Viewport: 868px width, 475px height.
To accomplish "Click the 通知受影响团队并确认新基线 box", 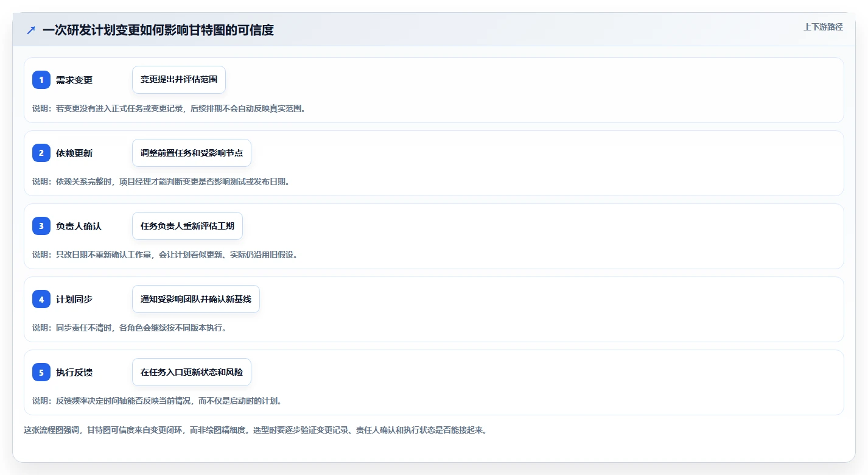I will tap(196, 299).
